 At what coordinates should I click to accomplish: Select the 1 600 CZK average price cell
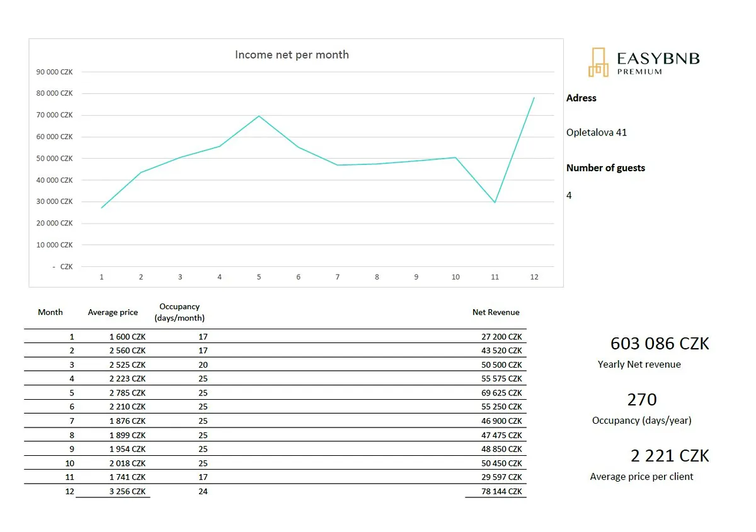coord(127,337)
